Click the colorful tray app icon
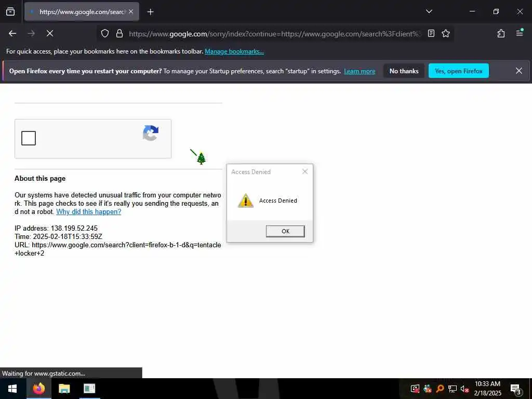 (428, 389)
